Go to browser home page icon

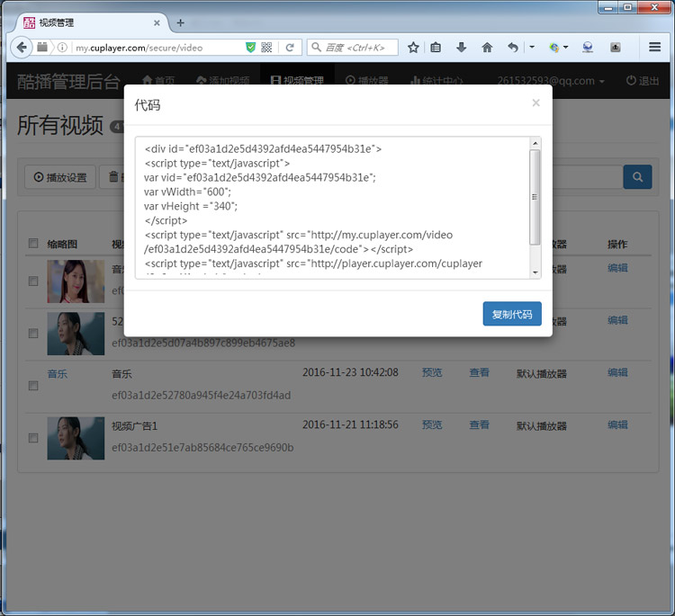pyautogui.click(x=487, y=47)
